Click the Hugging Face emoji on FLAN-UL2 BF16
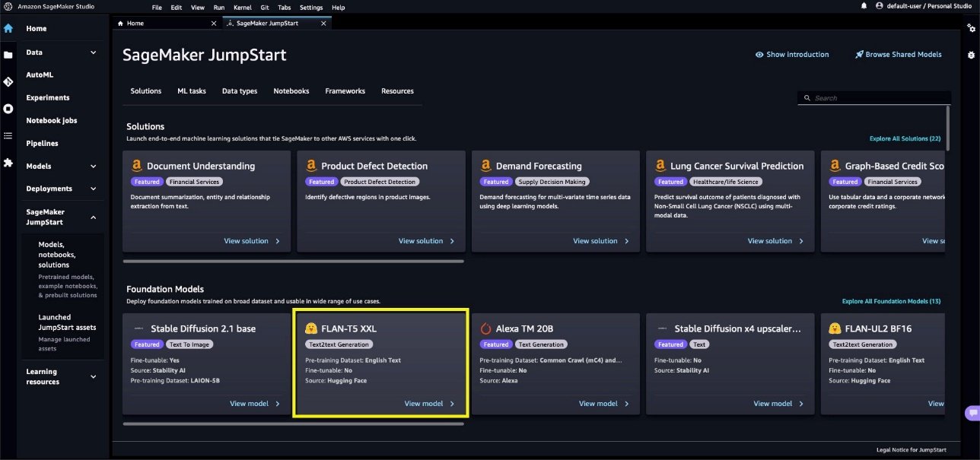 tap(834, 329)
